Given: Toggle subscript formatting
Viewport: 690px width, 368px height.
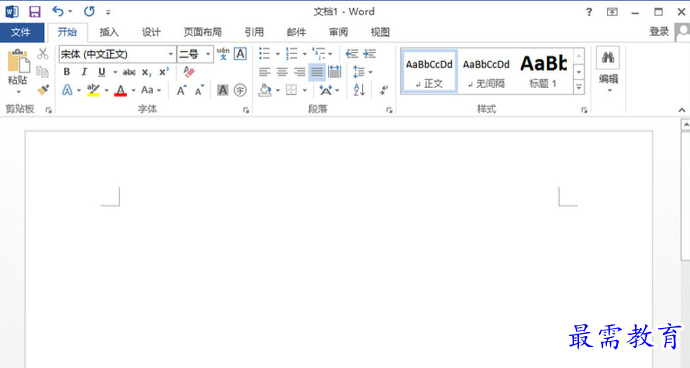Looking at the screenshot, I should pos(147,72).
